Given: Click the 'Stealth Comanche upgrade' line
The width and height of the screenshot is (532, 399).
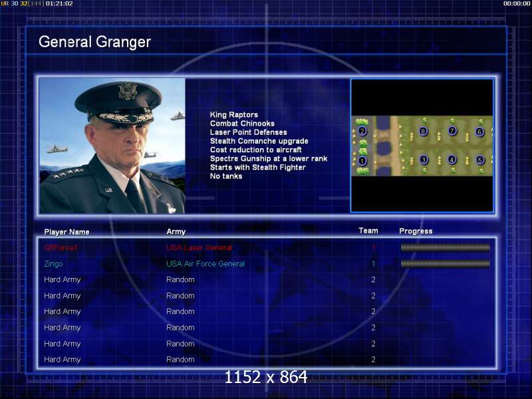Looking at the screenshot, I should click(x=259, y=141).
